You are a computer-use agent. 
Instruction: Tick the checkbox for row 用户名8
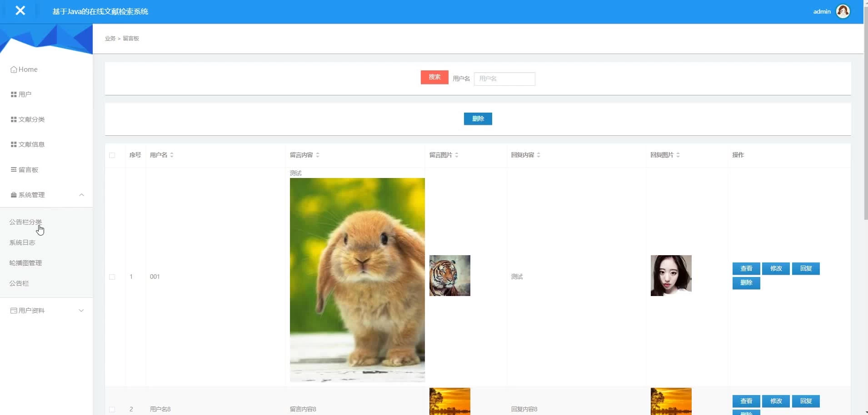pyautogui.click(x=112, y=410)
